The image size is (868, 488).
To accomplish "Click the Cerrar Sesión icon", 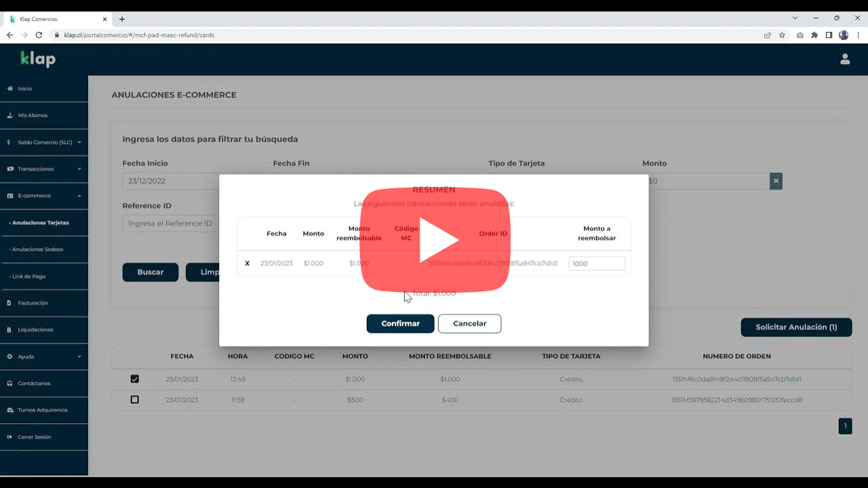I will tap(9, 436).
